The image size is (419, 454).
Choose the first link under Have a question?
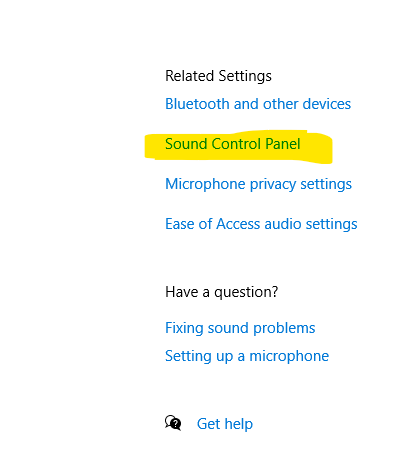click(240, 328)
